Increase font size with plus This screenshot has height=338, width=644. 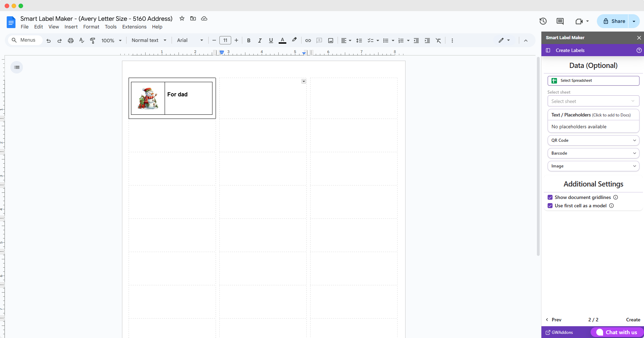tap(236, 41)
